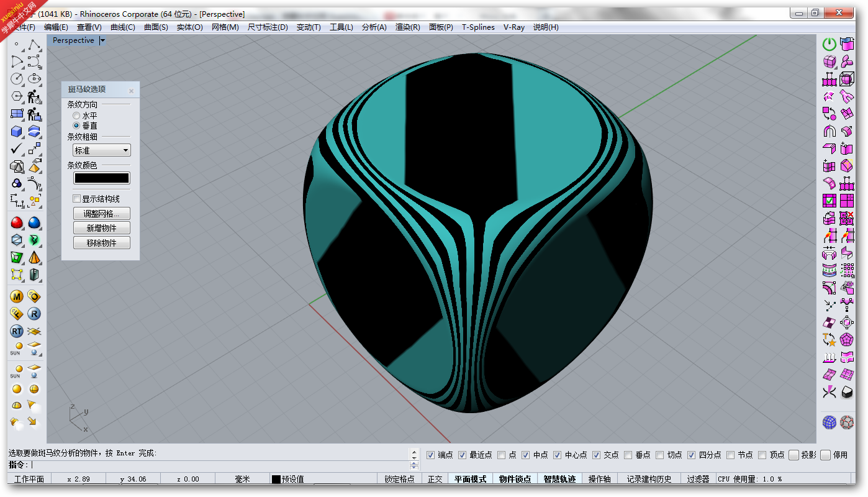Click the pink arch T-Splines icon
Screen dimensions: 868x497
tap(830, 131)
